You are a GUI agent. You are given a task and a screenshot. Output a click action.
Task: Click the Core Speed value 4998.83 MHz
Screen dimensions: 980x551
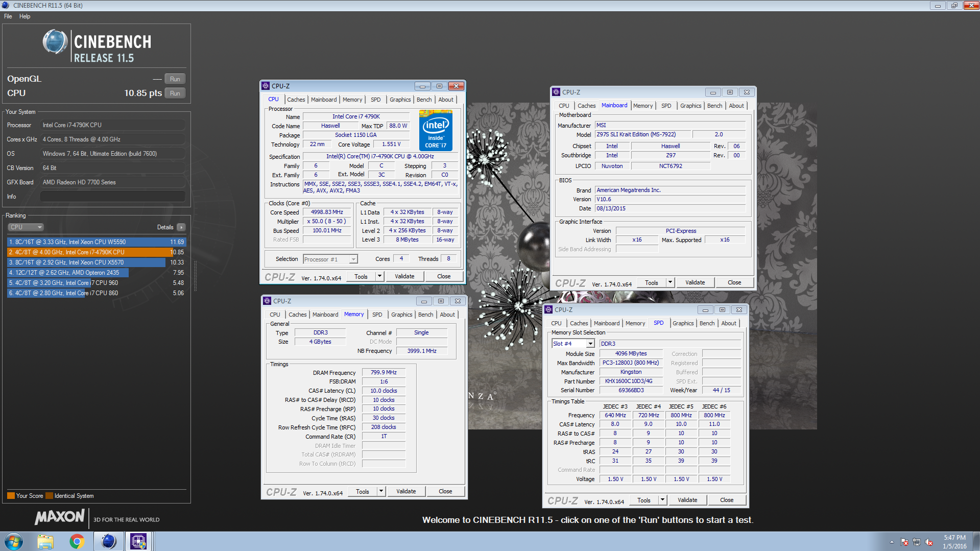coord(327,212)
